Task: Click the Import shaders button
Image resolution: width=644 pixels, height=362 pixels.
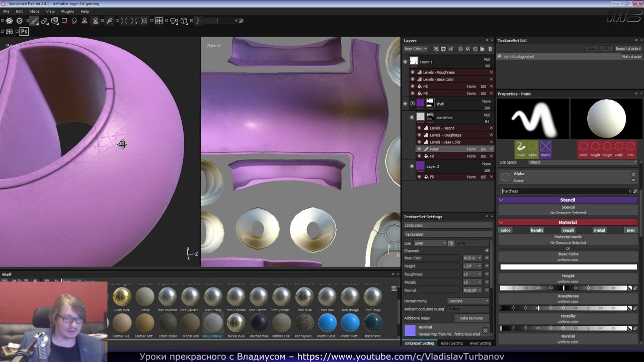Action: click(x=627, y=48)
